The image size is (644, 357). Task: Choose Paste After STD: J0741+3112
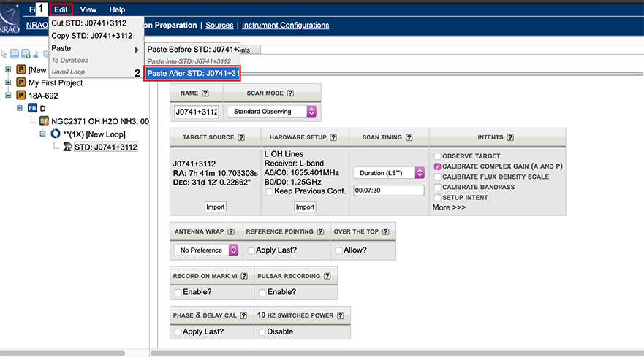click(193, 73)
